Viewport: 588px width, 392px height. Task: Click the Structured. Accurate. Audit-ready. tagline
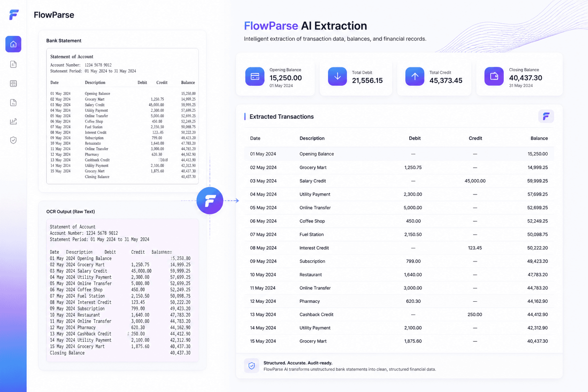point(298,363)
